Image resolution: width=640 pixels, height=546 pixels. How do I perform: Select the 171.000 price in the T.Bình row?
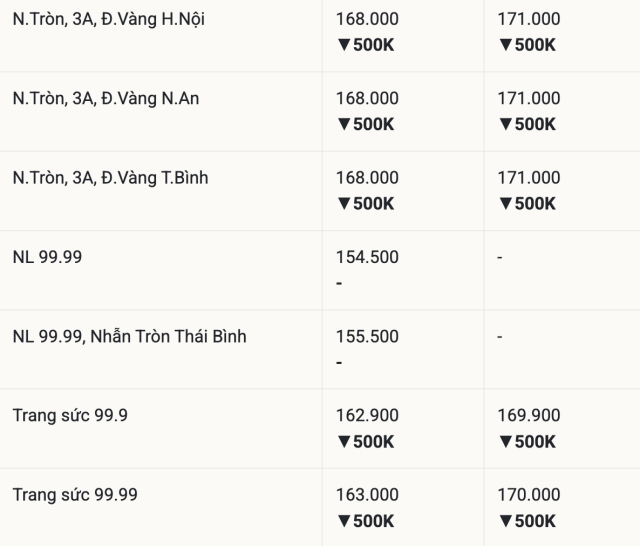(528, 177)
